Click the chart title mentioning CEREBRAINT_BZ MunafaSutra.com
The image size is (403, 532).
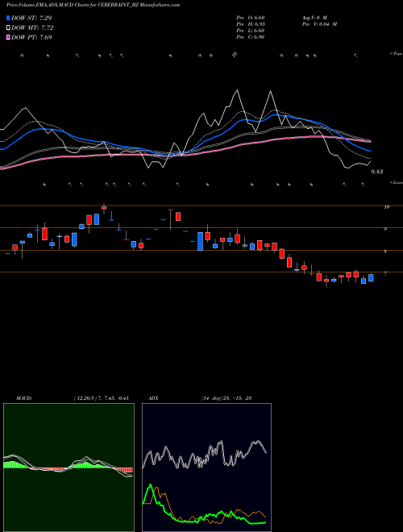click(93, 5)
